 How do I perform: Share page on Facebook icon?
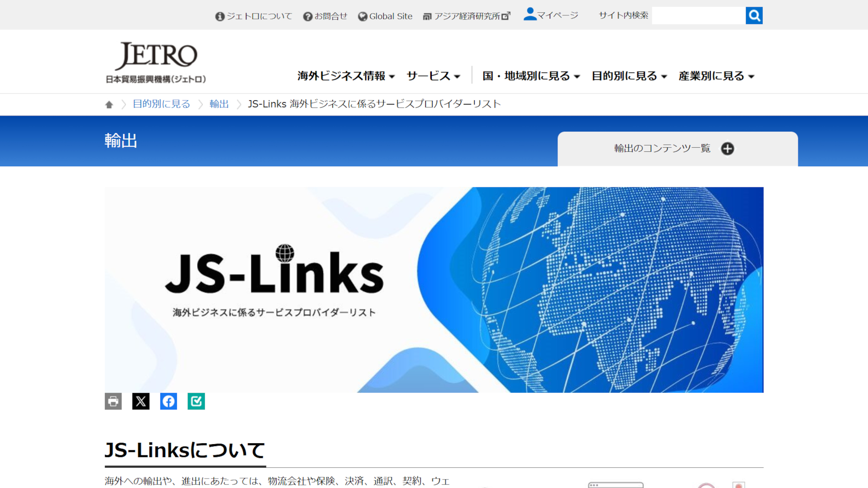click(169, 401)
